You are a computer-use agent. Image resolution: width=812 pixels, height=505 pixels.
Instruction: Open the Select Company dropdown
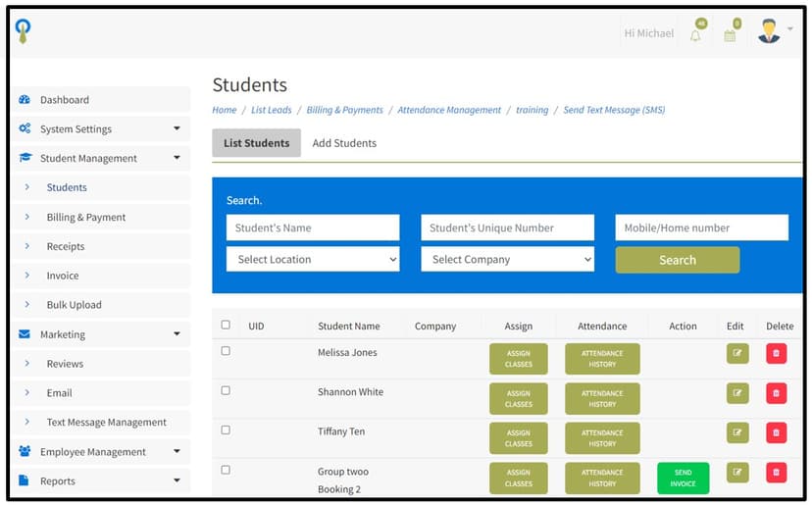tap(507, 260)
